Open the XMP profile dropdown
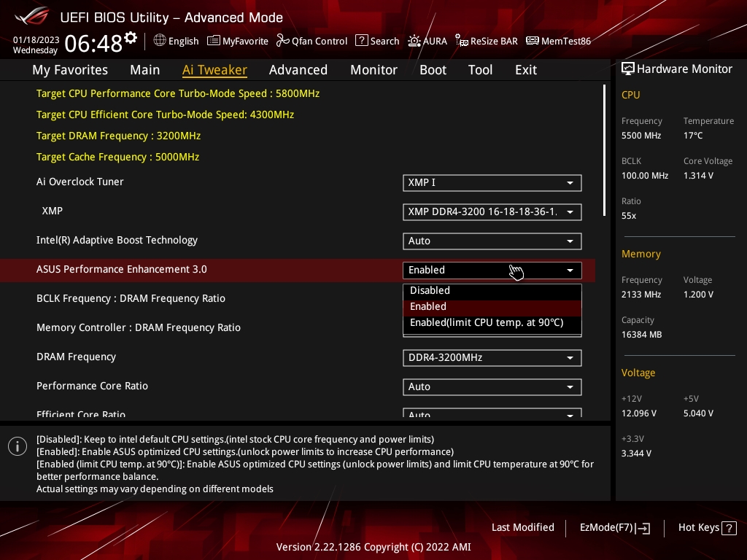The image size is (747, 560). (492, 212)
